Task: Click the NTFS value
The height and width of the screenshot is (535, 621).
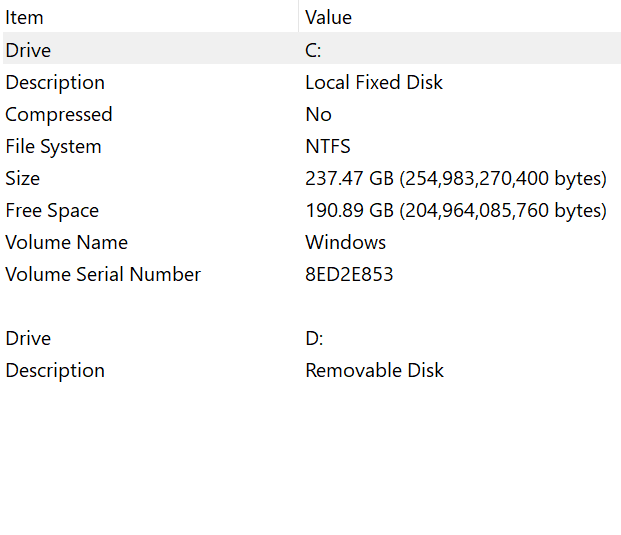Action: coord(328,146)
